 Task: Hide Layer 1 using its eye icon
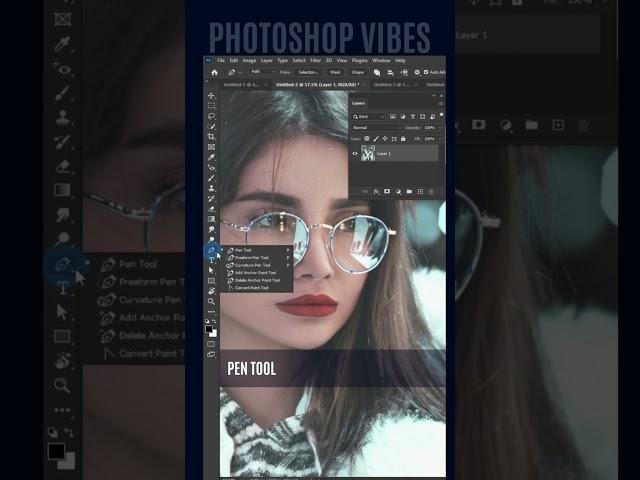point(355,153)
